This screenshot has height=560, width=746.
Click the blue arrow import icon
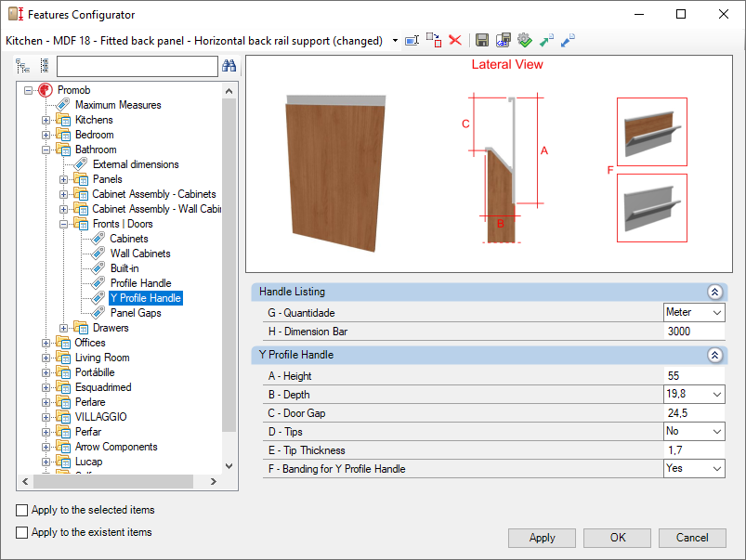568,40
